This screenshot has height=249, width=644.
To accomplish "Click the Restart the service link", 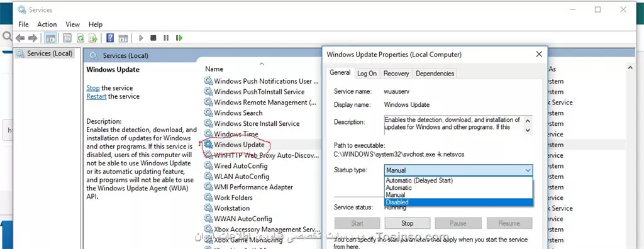I will pos(96,97).
